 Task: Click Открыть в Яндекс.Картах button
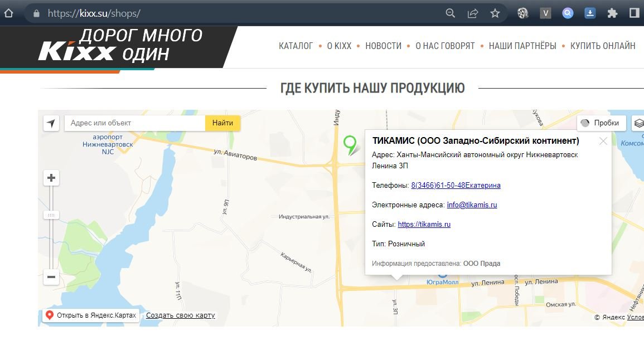pyautogui.click(x=91, y=315)
